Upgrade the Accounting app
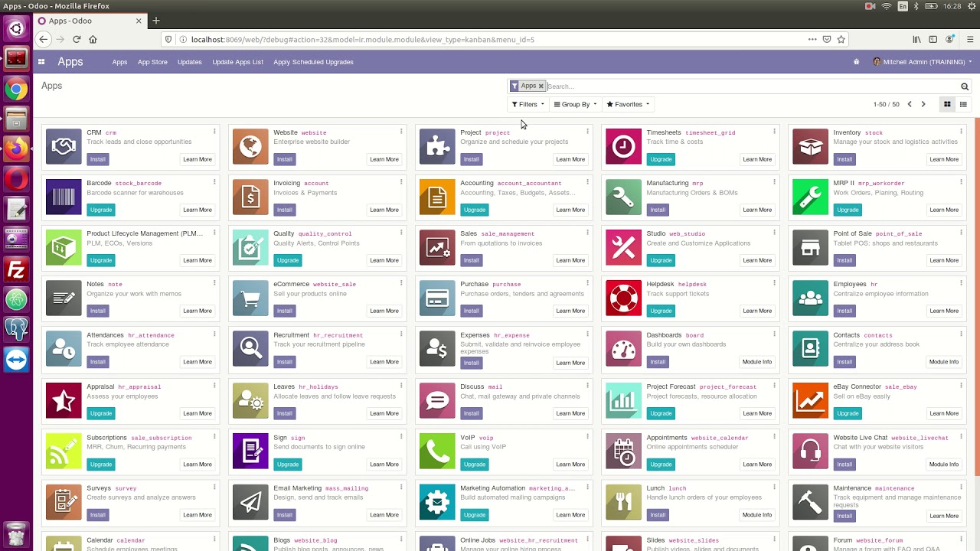Image resolution: width=980 pixels, height=551 pixels. pyautogui.click(x=474, y=210)
